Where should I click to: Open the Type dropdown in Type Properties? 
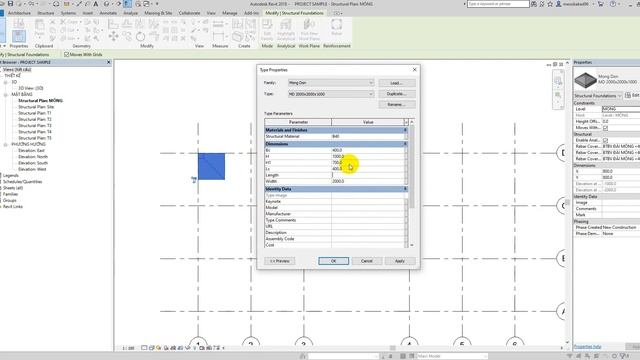(x=371, y=94)
